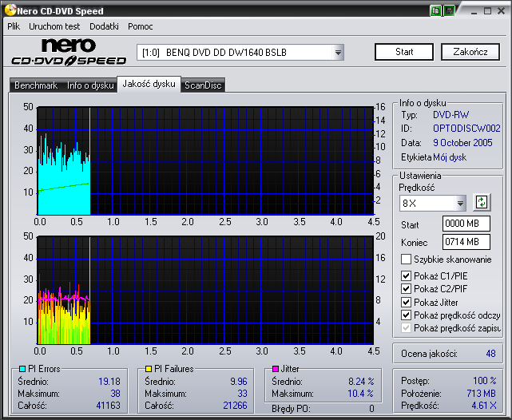Click the Nero disc icon in title bar
Viewport: 512px width, 420px height.
[x=10, y=10]
